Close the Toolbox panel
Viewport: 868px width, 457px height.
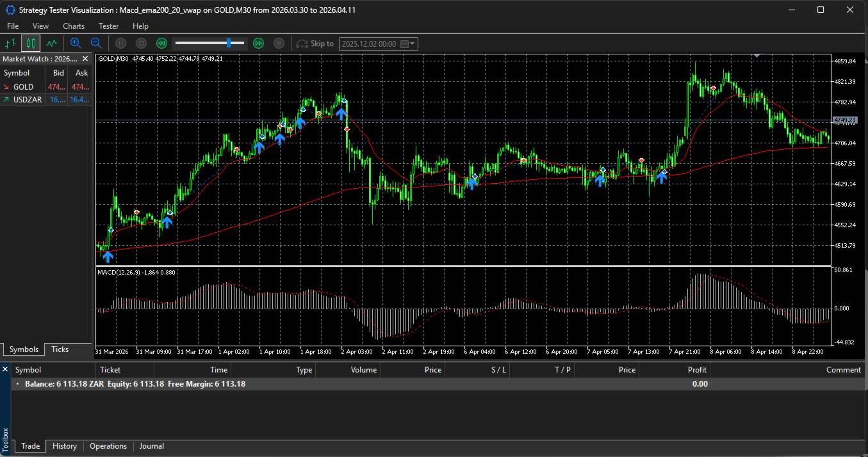(5, 369)
